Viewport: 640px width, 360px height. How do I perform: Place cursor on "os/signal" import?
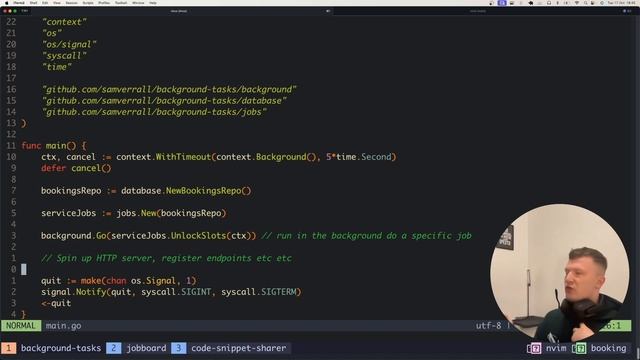click(x=69, y=44)
